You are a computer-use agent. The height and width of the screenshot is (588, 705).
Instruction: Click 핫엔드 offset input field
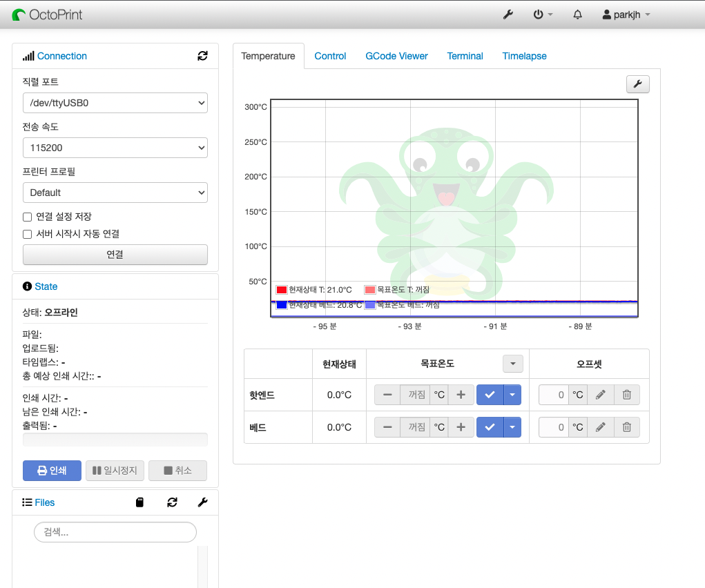click(x=554, y=395)
